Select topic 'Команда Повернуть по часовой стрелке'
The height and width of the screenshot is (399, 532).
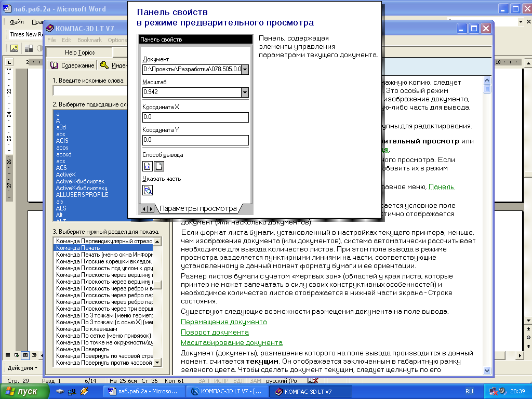click(x=103, y=356)
